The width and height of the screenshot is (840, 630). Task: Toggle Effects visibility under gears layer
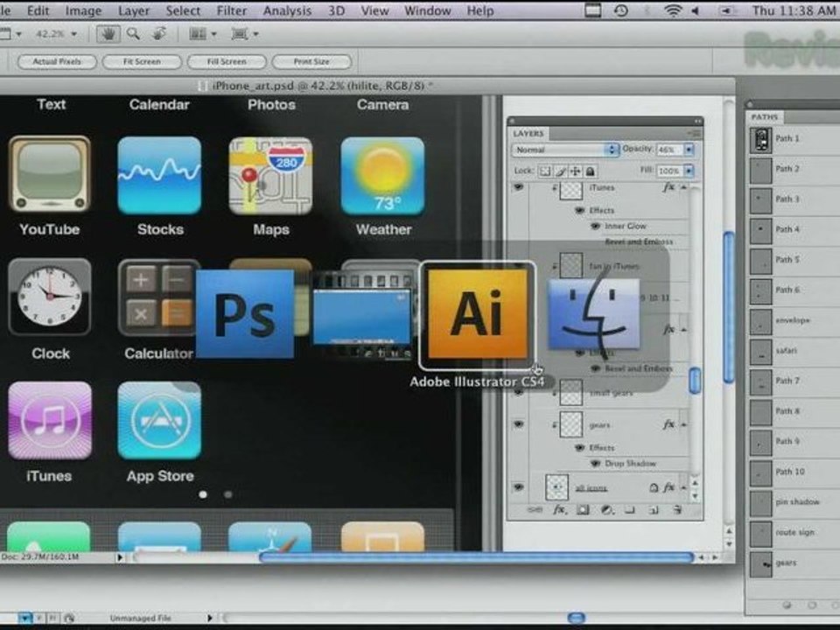click(x=579, y=447)
